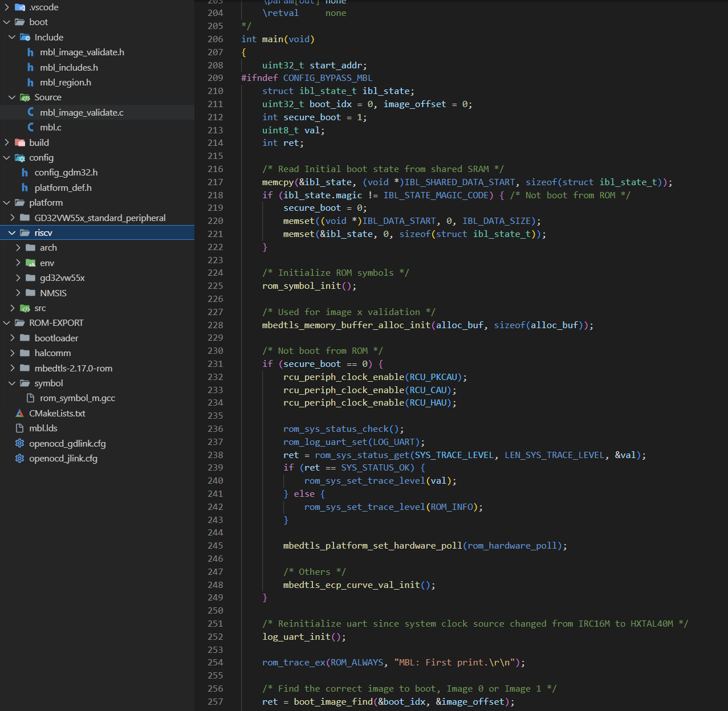The image size is (728, 711).
Task: Click the boot folder icon
Action: point(20,22)
